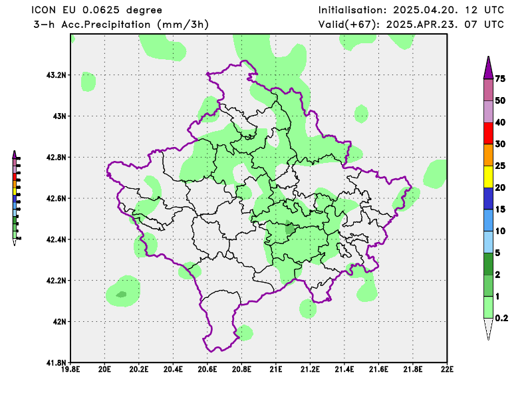Click the '42.2N' latitude axis label

56,281
